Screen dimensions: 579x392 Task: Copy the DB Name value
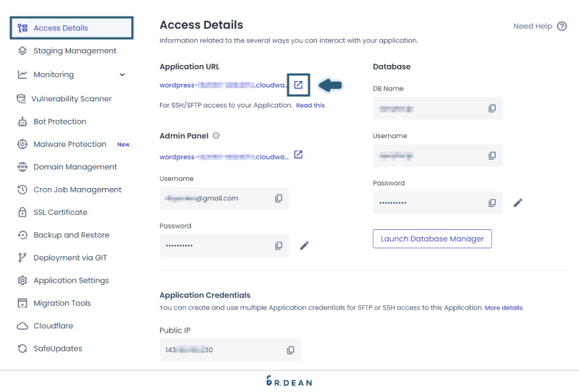pyautogui.click(x=492, y=108)
